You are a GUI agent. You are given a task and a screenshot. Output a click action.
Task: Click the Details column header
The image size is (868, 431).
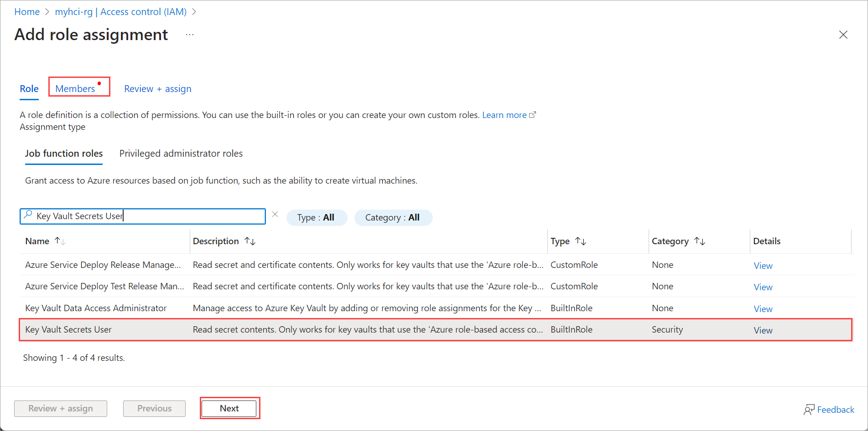click(767, 241)
